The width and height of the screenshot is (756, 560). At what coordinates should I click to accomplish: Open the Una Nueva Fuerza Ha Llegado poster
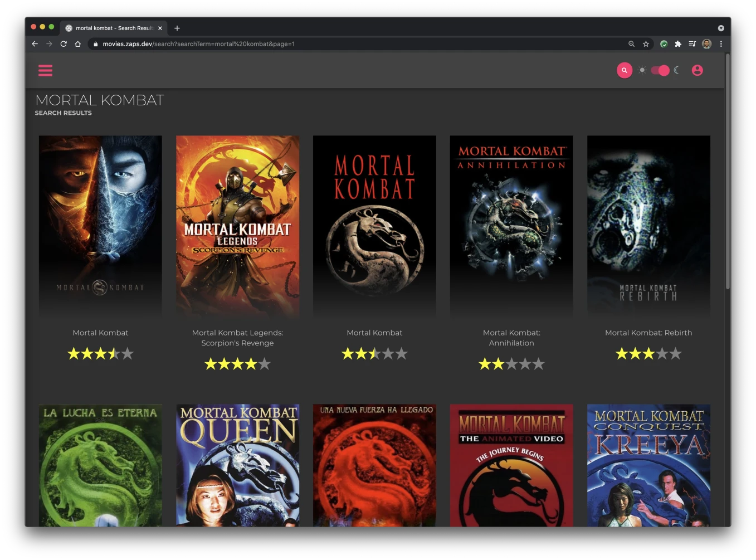(374, 465)
